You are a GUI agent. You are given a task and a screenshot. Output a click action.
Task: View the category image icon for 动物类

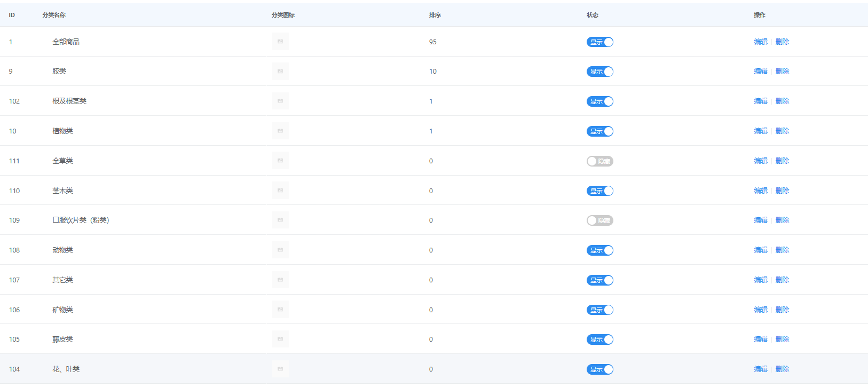[x=280, y=250]
